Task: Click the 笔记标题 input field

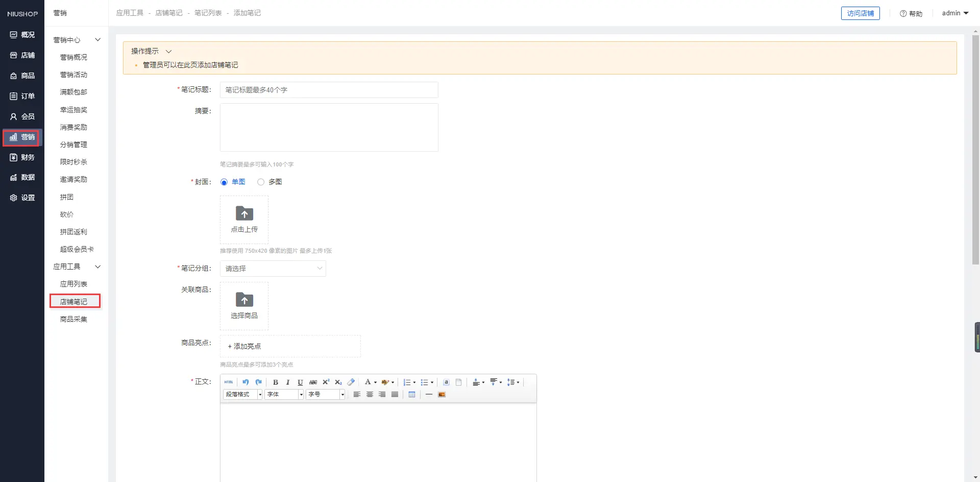Action: 329,90
